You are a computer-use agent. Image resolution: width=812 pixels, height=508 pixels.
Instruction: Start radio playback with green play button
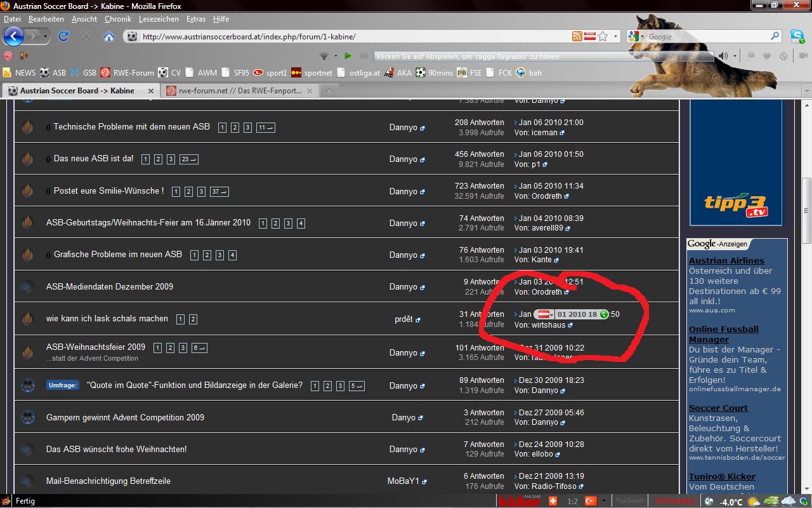[x=348, y=56]
